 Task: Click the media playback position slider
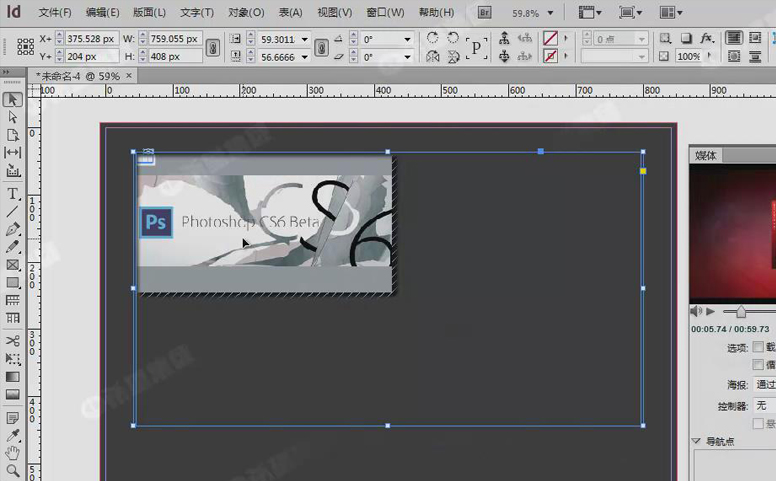[741, 312]
